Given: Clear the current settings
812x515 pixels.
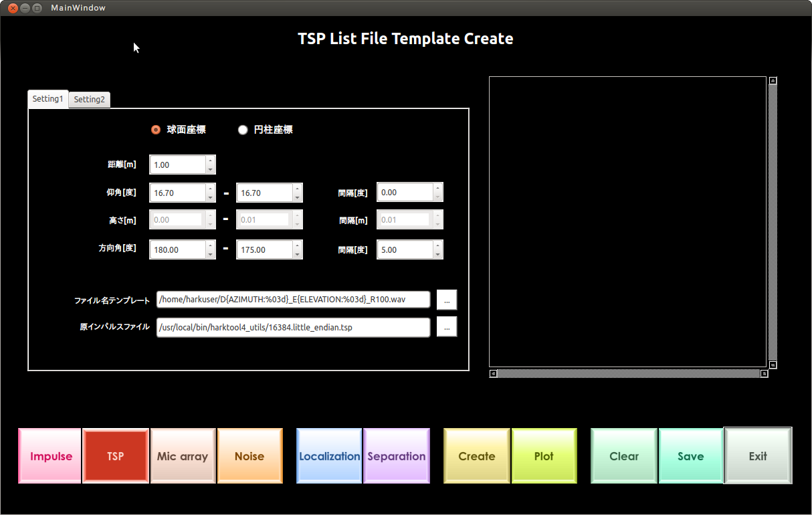Looking at the screenshot, I should (x=623, y=455).
